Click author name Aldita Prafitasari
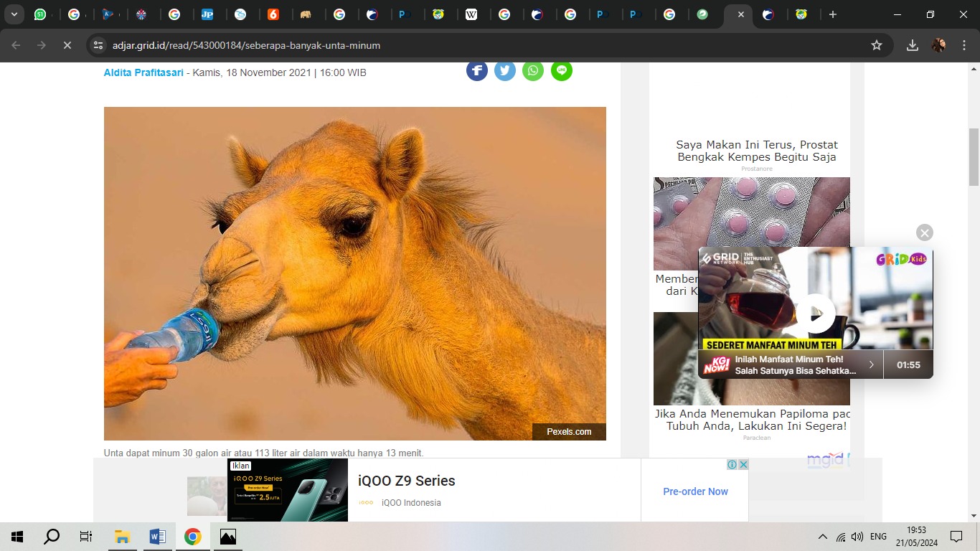Image resolution: width=980 pixels, height=551 pixels. coord(143,72)
